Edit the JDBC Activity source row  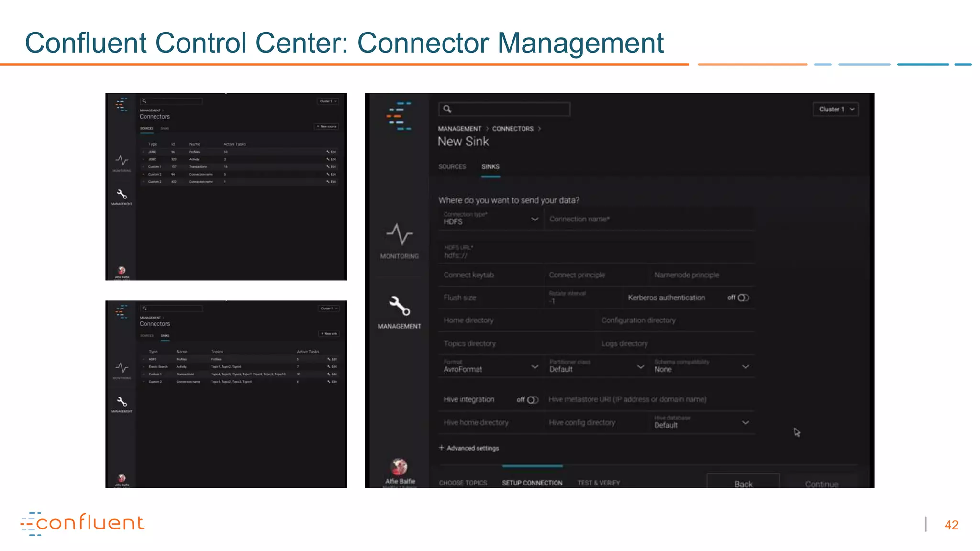point(332,159)
